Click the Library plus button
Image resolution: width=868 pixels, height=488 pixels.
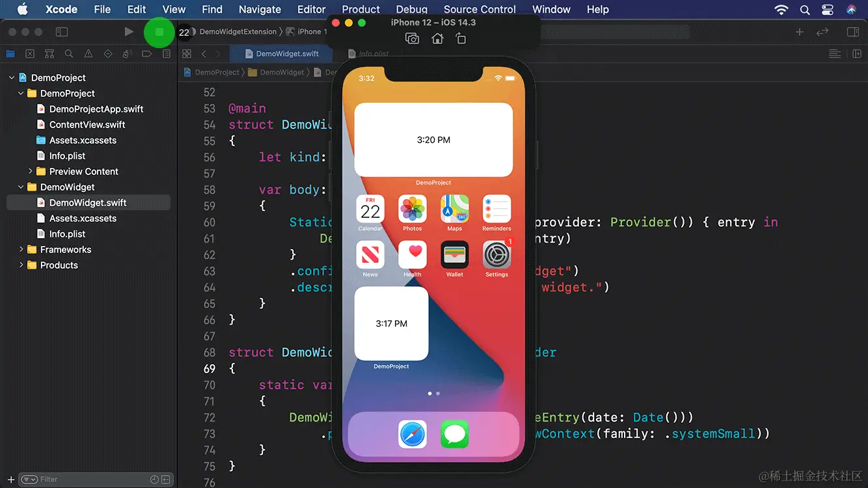(800, 32)
